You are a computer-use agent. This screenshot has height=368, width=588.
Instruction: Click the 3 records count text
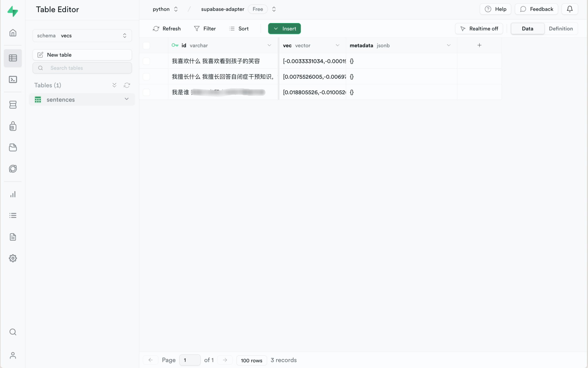pyautogui.click(x=284, y=360)
